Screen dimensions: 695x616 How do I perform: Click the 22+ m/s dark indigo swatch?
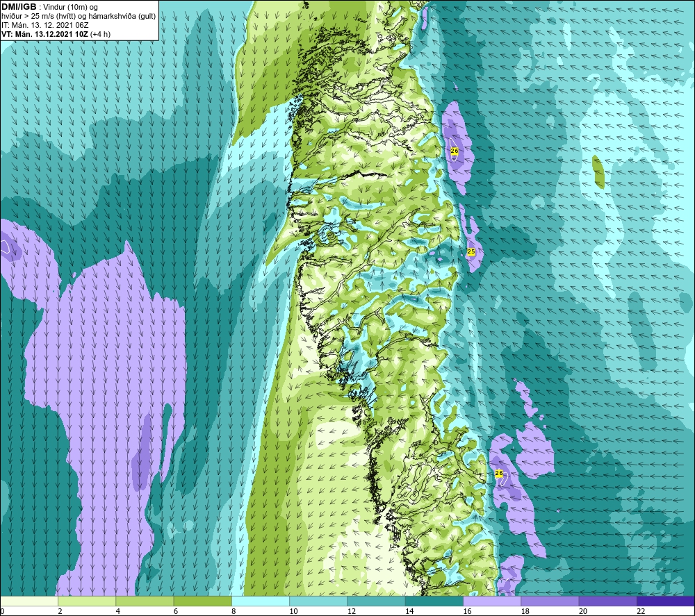pos(666,601)
